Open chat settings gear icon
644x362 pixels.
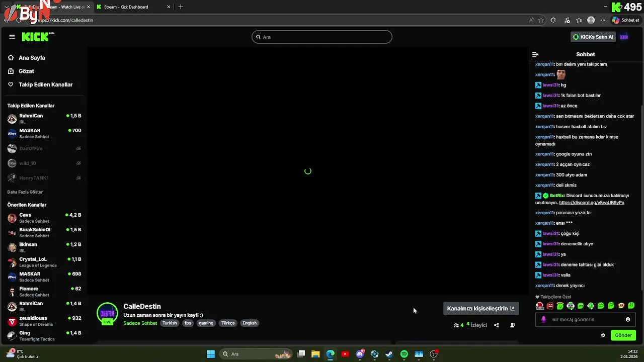pos(603,335)
